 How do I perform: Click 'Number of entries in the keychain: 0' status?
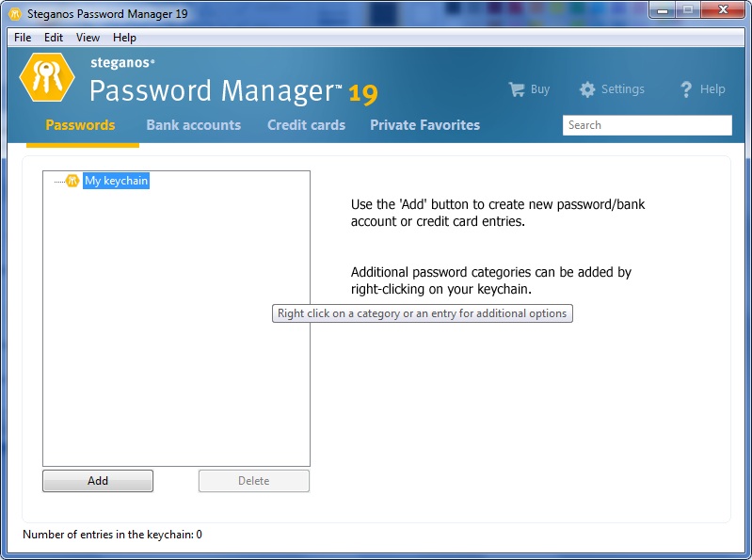click(x=112, y=534)
